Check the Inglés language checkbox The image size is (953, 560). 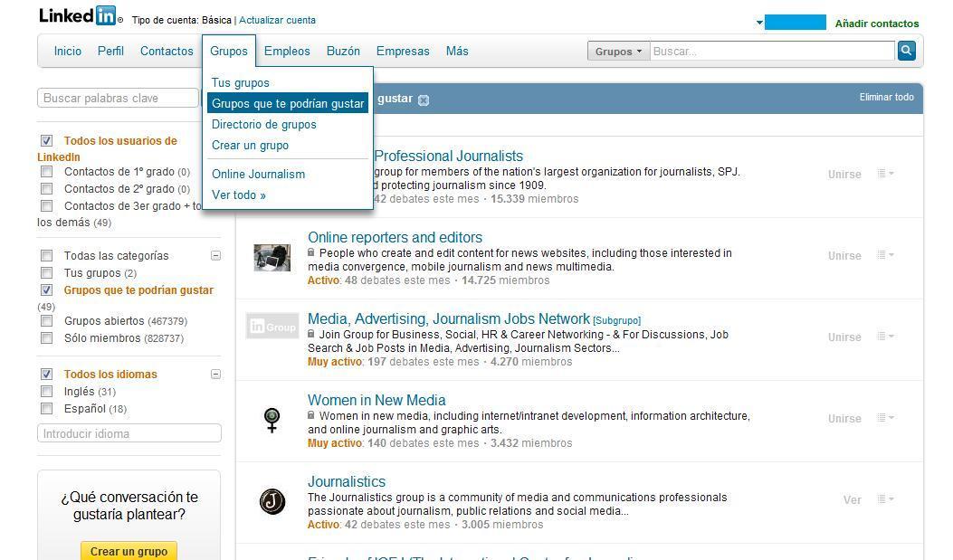46,392
